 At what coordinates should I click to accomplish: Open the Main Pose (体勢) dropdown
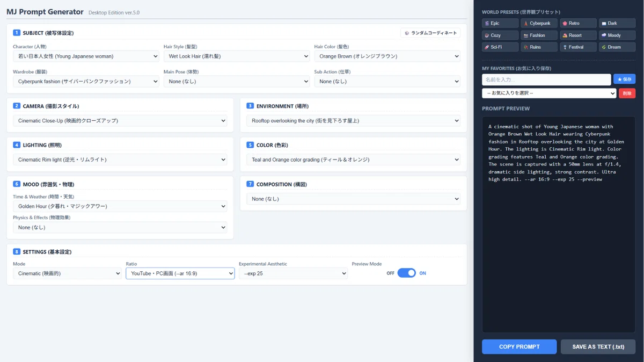237,81
